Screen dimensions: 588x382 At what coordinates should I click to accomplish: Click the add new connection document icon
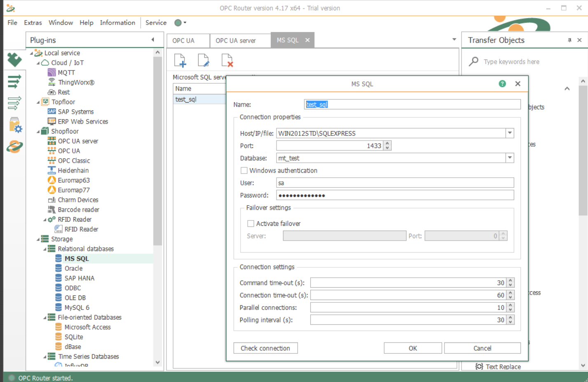(x=180, y=60)
